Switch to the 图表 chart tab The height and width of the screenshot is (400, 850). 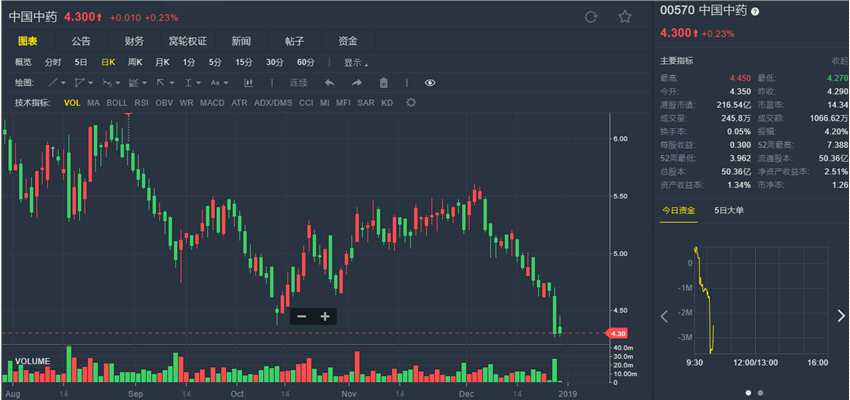[x=27, y=41]
